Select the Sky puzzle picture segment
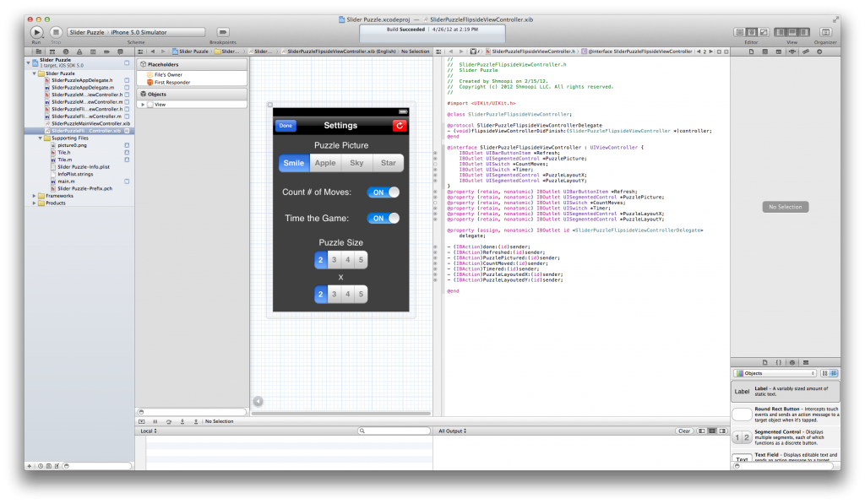Viewport: 865px width, 504px height. [357, 163]
